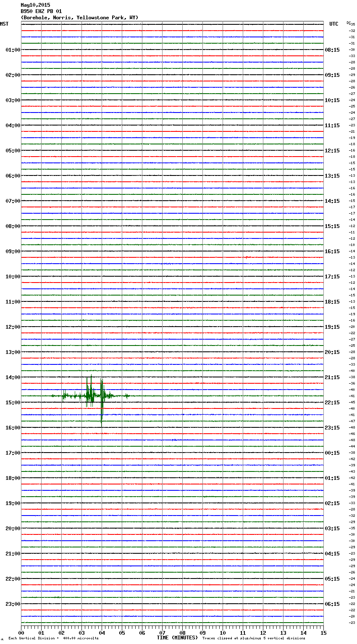Click the Traces clipped at plus/minus 5 note
357x644 pixels.
coord(254,639)
